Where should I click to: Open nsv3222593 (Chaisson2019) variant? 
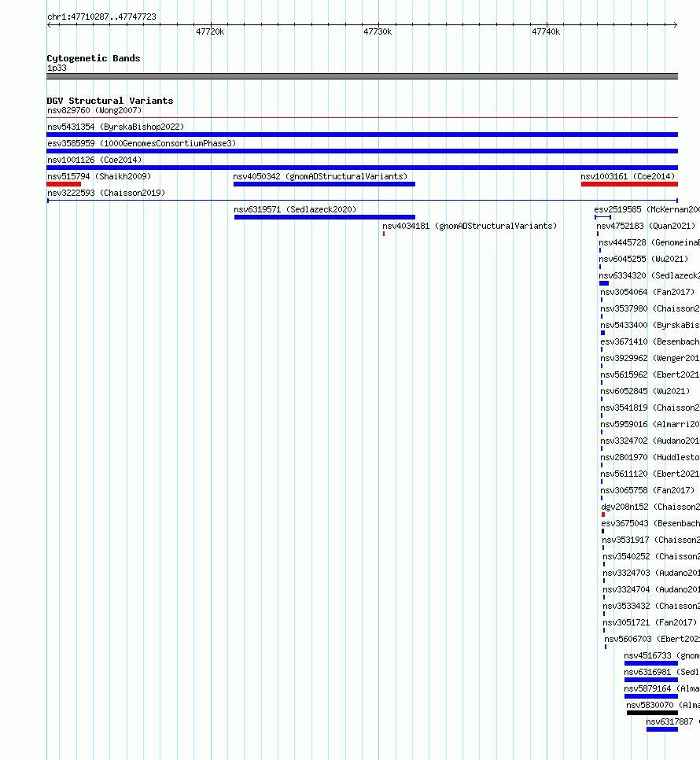106,193
